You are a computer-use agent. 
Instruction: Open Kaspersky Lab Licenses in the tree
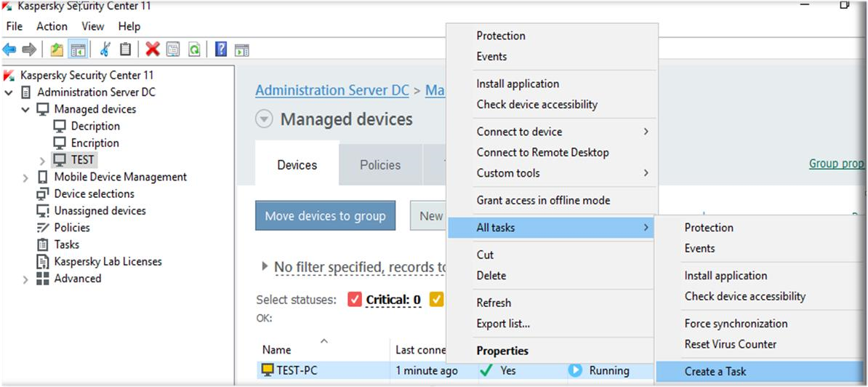(x=108, y=261)
